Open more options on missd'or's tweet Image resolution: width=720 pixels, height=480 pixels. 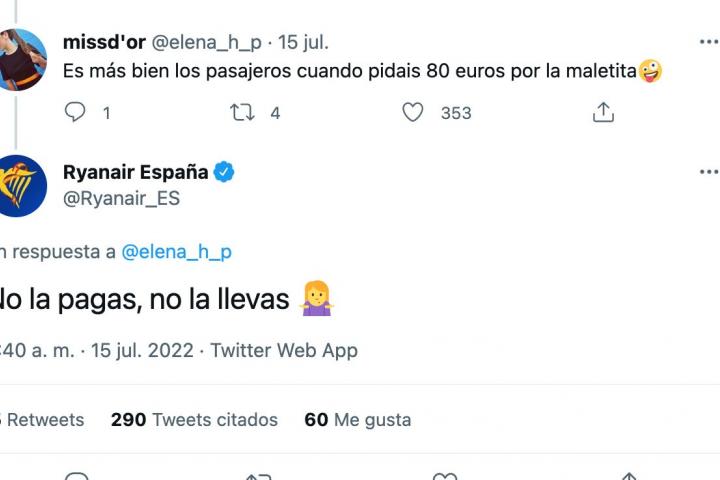coord(706,42)
